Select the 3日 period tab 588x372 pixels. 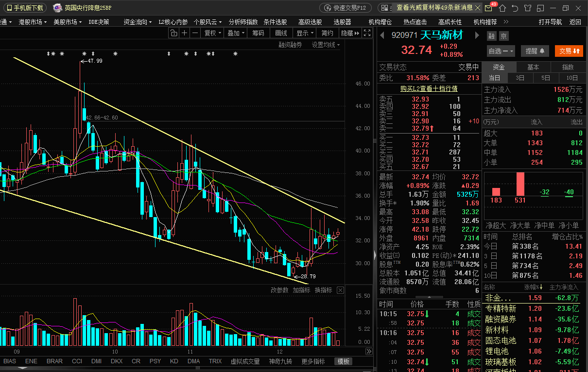point(520,78)
